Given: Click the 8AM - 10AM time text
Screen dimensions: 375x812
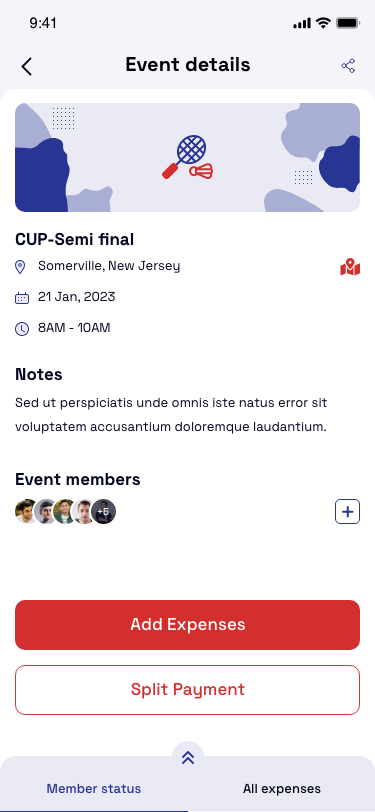Looking at the screenshot, I should (74, 328).
